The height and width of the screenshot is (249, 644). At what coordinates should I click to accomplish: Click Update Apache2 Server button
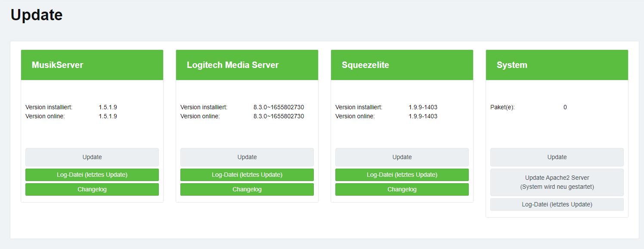[x=557, y=182]
